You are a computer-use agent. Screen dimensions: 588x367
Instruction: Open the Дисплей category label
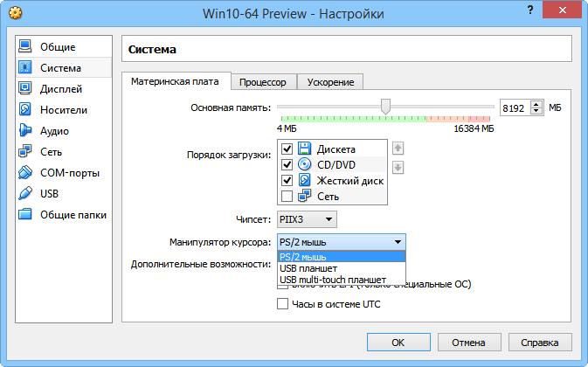click(61, 89)
